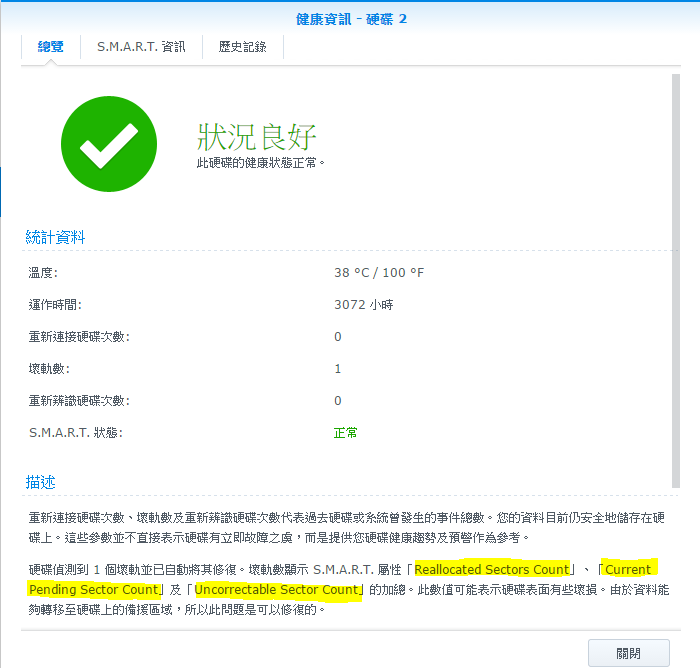Image resolution: width=700 pixels, height=668 pixels.
Task: Open the S.M.A.R.T. 資訊 tab
Action: 141,47
